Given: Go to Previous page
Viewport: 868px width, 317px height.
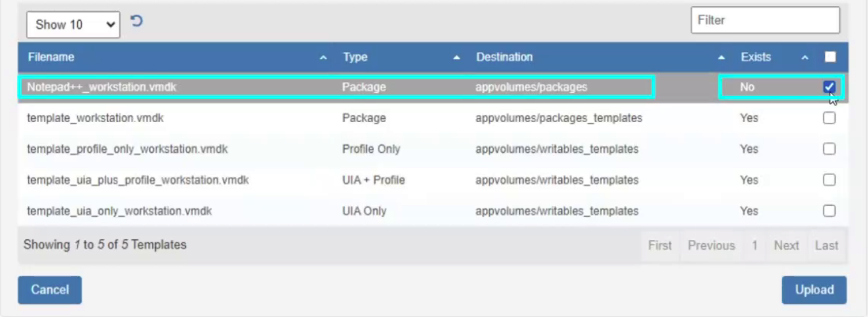Looking at the screenshot, I should coord(711,246).
